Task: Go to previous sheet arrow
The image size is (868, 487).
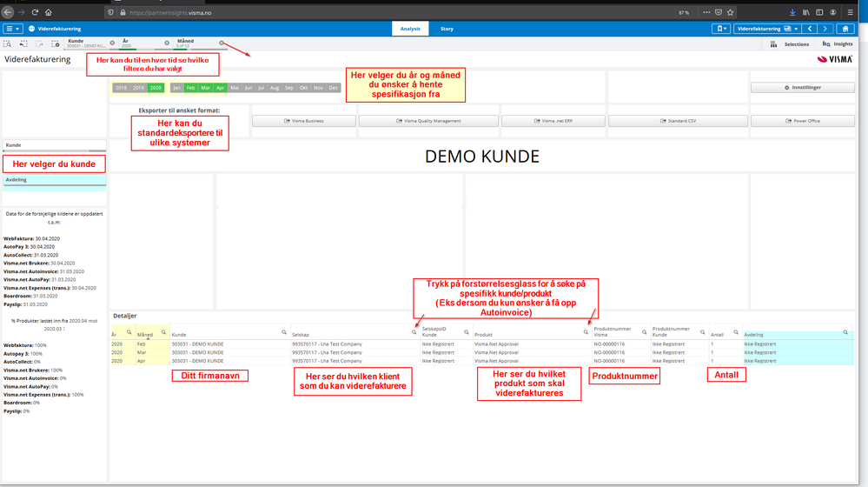Action: [x=810, y=29]
